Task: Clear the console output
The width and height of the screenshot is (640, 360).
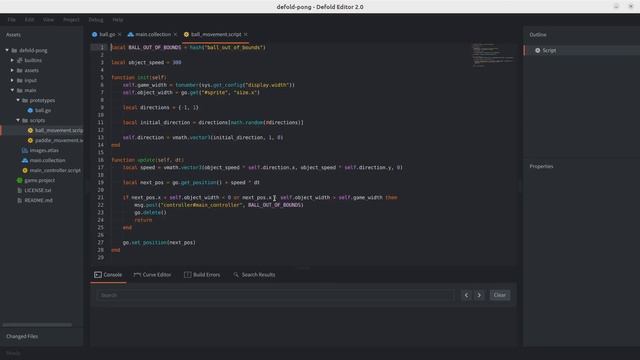Action: [x=500, y=295]
